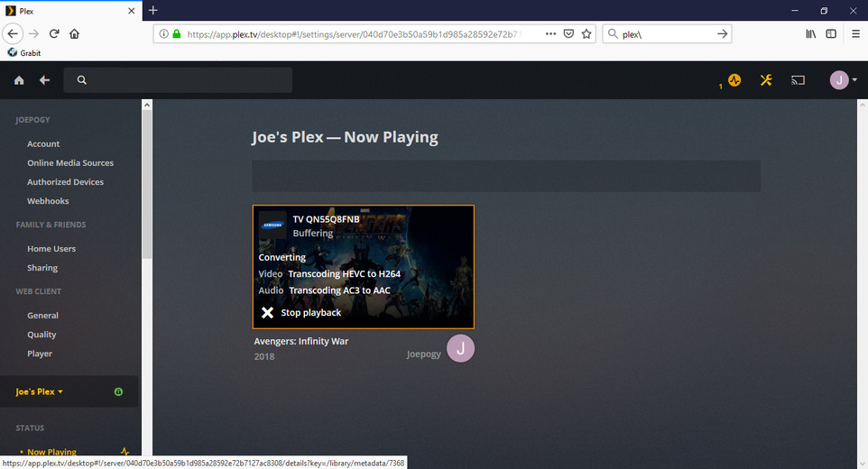This screenshot has width=868, height=469.
Task: Click the browser URL address field
Action: (x=355, y=33)
